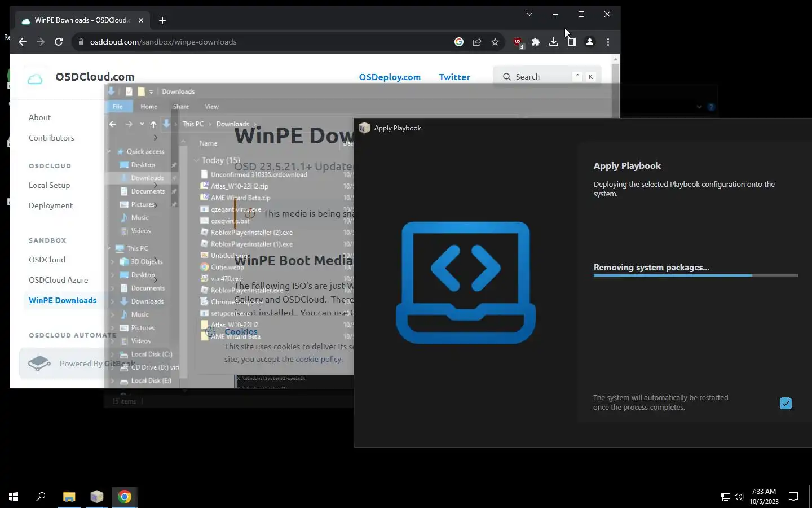Collapse the Today (15) group
This screenshot has width=812, height=508.
coord(196,160)
